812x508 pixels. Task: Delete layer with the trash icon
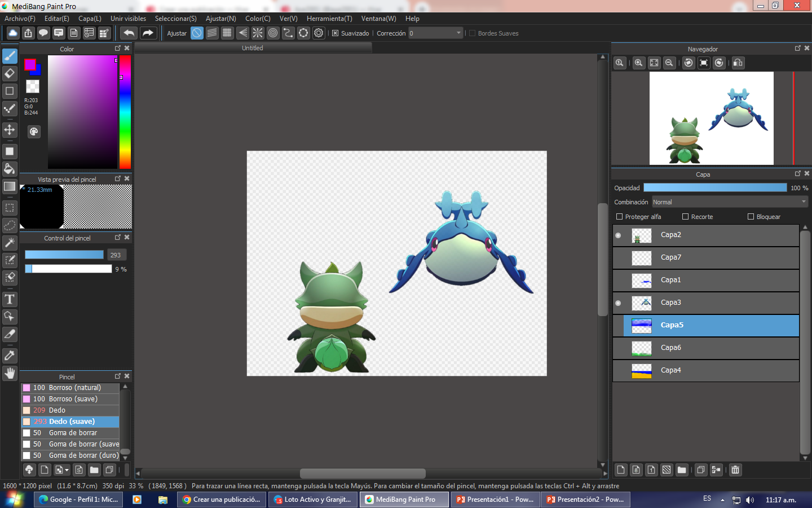tap(735, 470)
